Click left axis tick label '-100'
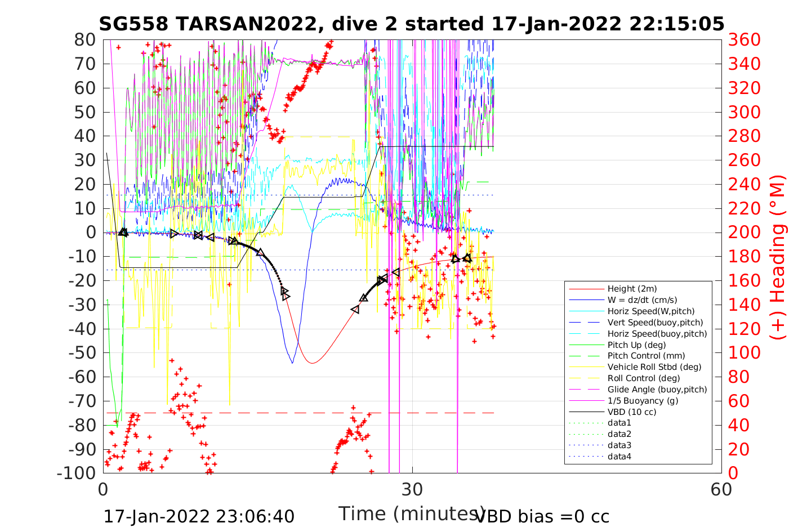 click(78, 473)
